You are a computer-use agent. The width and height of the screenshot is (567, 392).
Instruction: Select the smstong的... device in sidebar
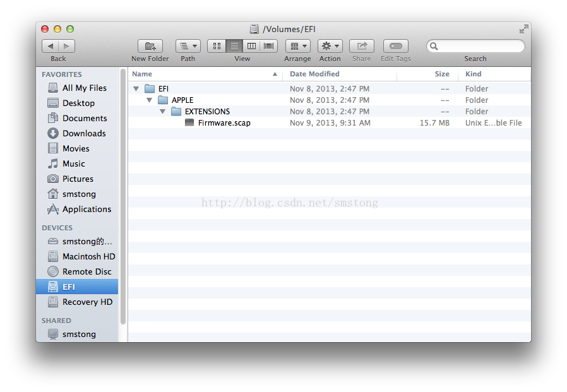[x=77, y=241]
